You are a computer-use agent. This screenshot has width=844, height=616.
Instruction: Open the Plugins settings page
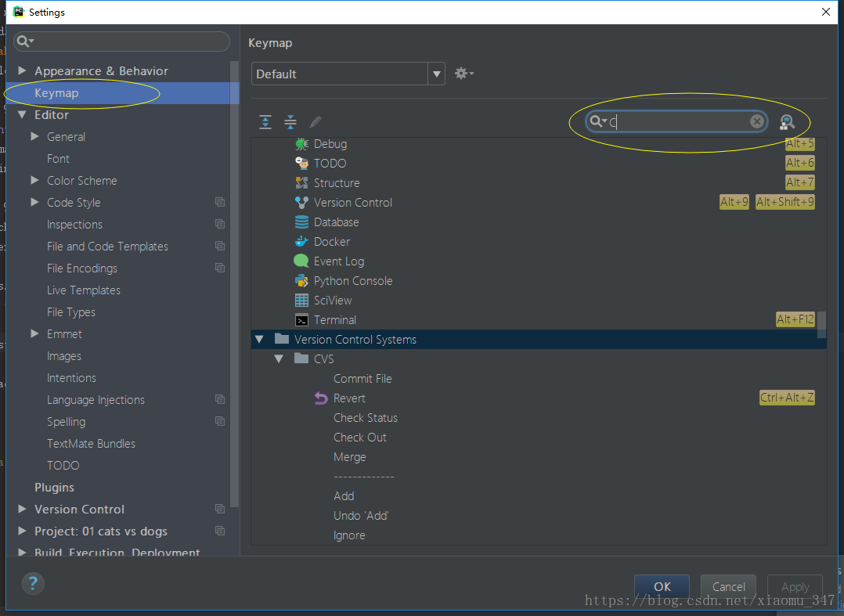pyautogui.click(x=54, y=488)
